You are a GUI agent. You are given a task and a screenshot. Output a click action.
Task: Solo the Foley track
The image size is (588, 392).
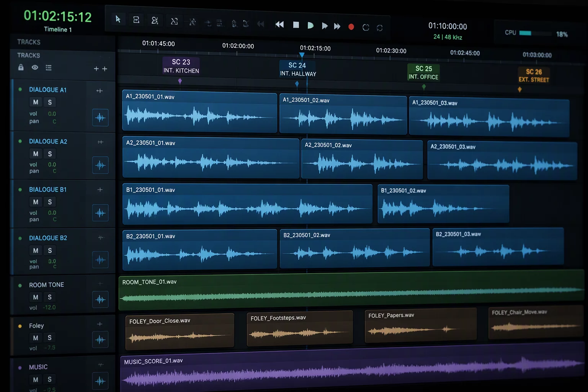[49, 338]
